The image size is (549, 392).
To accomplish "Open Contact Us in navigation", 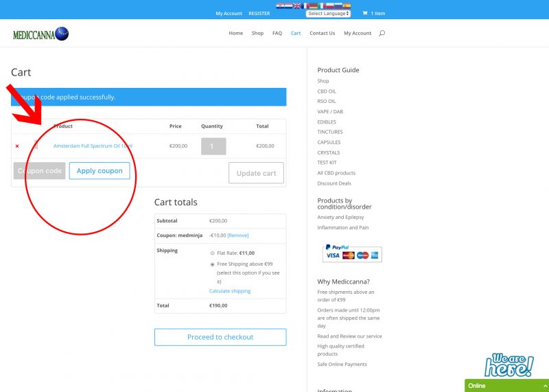I will coord(322,33).
